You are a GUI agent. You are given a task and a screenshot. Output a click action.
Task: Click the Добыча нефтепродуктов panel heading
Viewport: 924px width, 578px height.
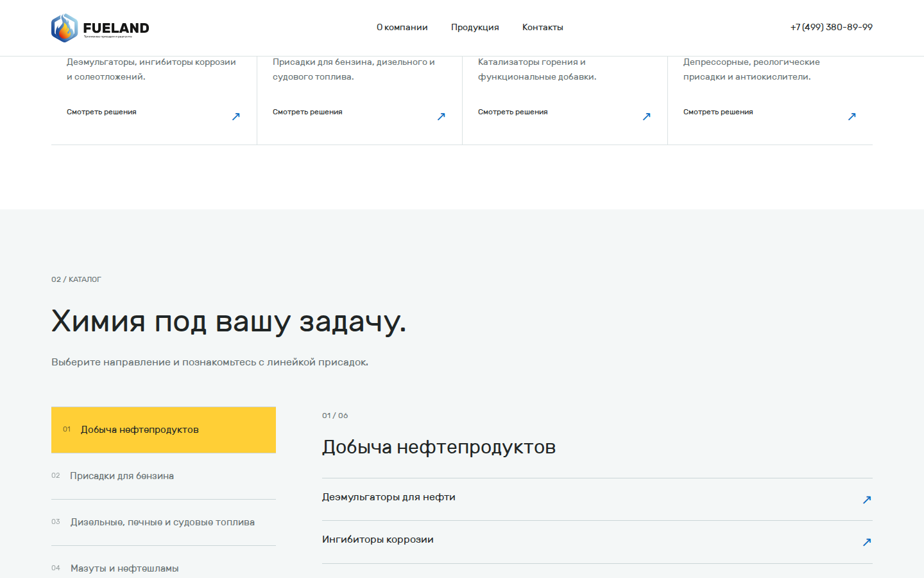coord(439,447)
